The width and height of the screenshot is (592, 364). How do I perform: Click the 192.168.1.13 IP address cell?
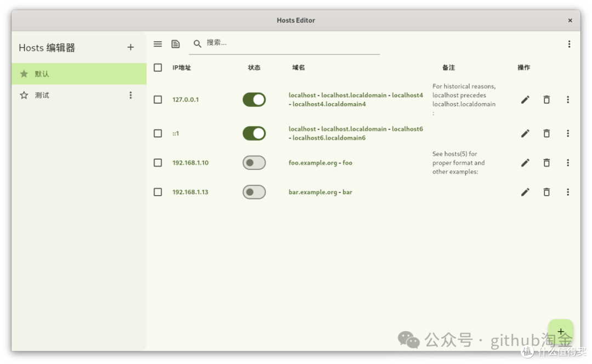tap(190, 192)
